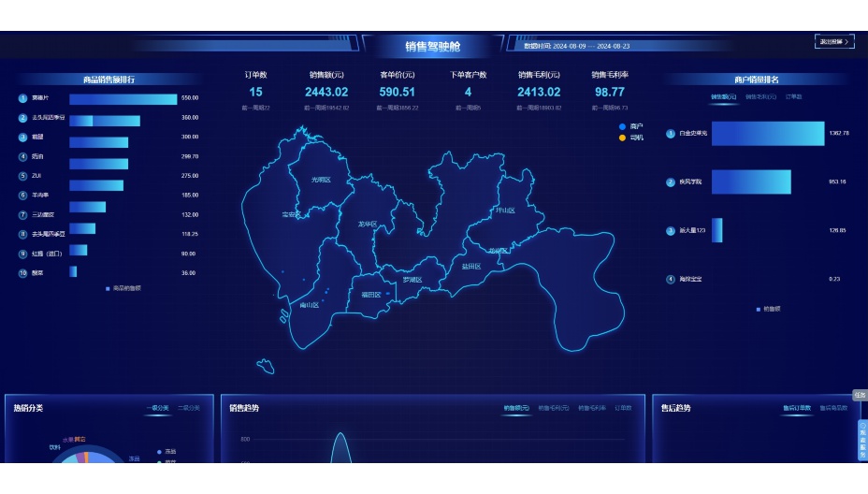
Task: Click the merchant bar valued 1362.78
Action: [x=768, y=134]
